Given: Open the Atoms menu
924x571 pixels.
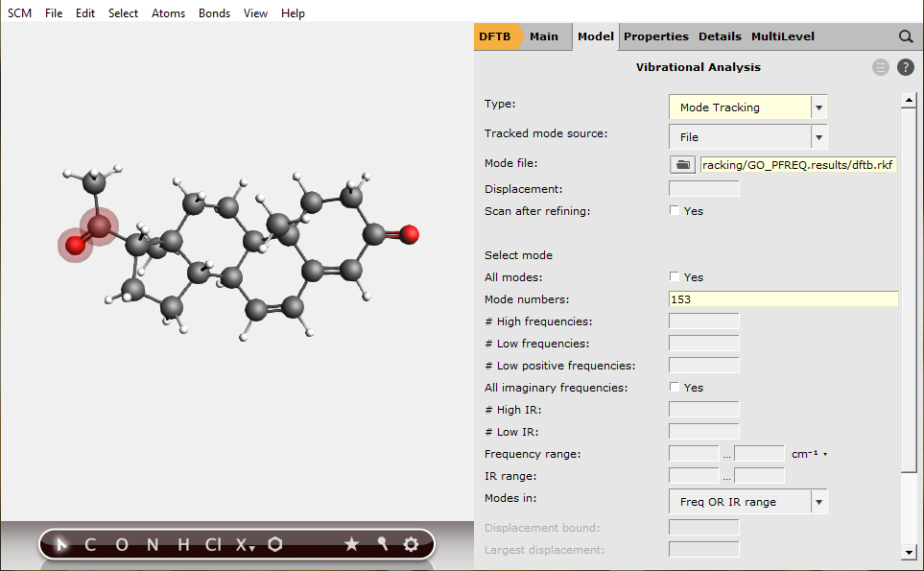Looking at the screenshot, I should pyautogui.click(x=168, y=12).
